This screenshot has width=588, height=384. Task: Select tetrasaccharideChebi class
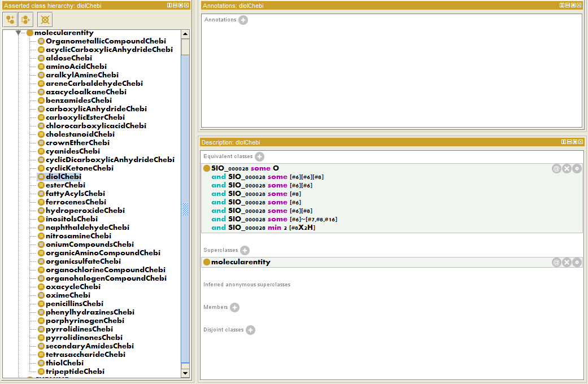tap(85, 355)
